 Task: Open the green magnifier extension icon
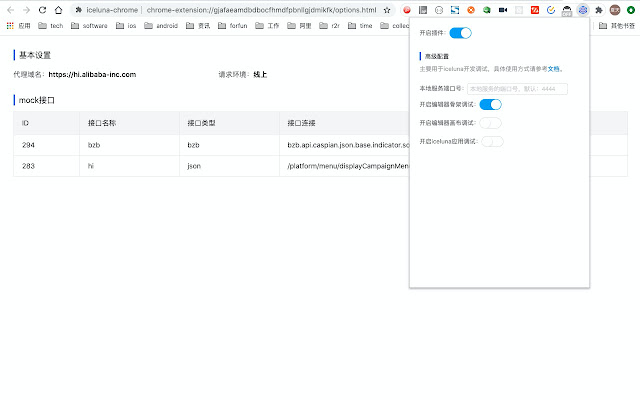coord(487,10)
